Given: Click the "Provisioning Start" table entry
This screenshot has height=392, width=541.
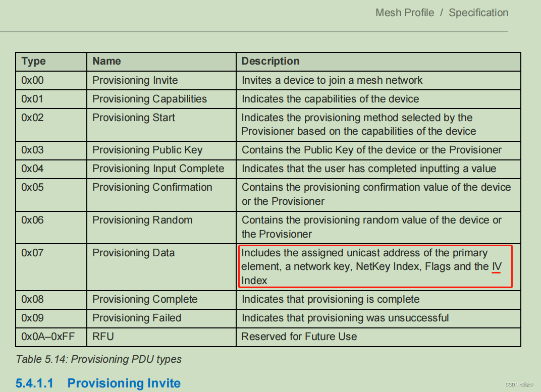Looking at the screenshot, I should coord(133,118).
